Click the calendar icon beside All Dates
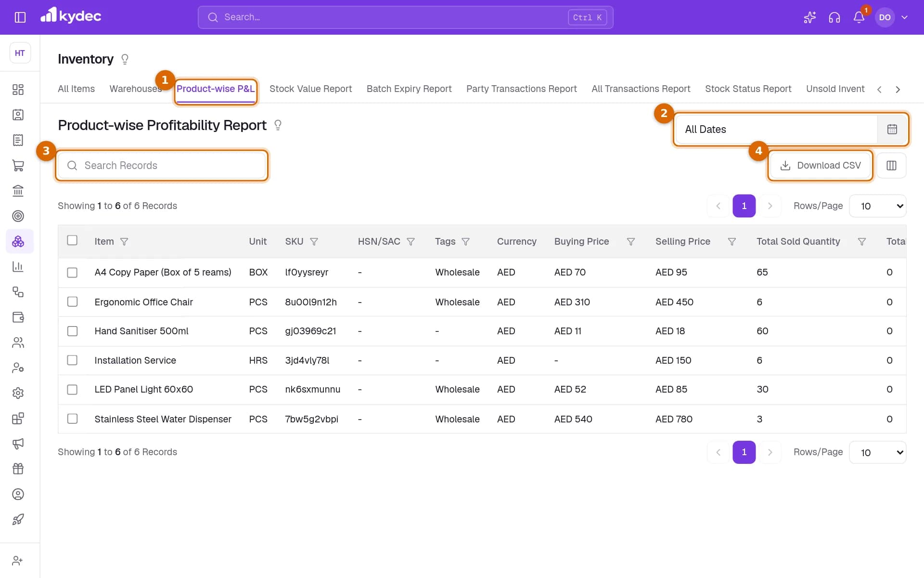The width and height of the screenshot is (924, 578). pyautogui.click(x=892, y=129)
